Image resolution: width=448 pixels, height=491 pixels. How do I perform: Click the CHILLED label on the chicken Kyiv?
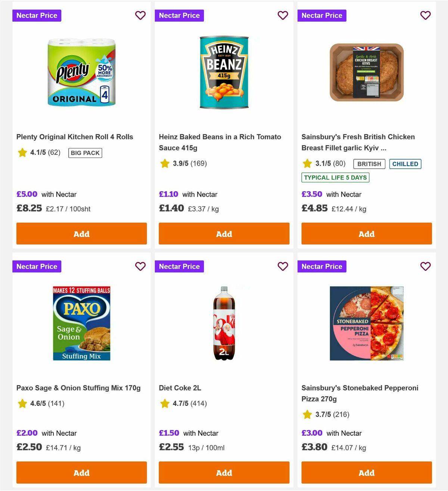click(405, 164)
